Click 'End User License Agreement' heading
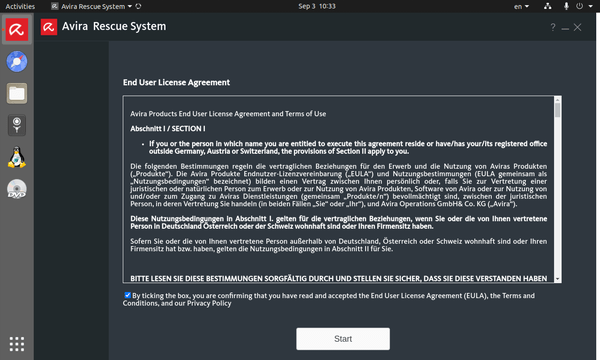This screenshot has height=360, width=600. pyautogui.click(x=176, y=83)
